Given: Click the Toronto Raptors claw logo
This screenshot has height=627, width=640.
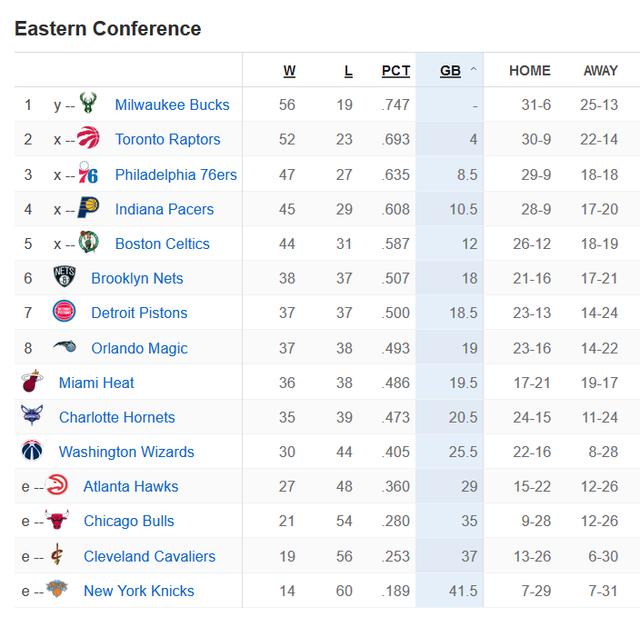Looking at the screenshot, I should (x=89, y=137).
